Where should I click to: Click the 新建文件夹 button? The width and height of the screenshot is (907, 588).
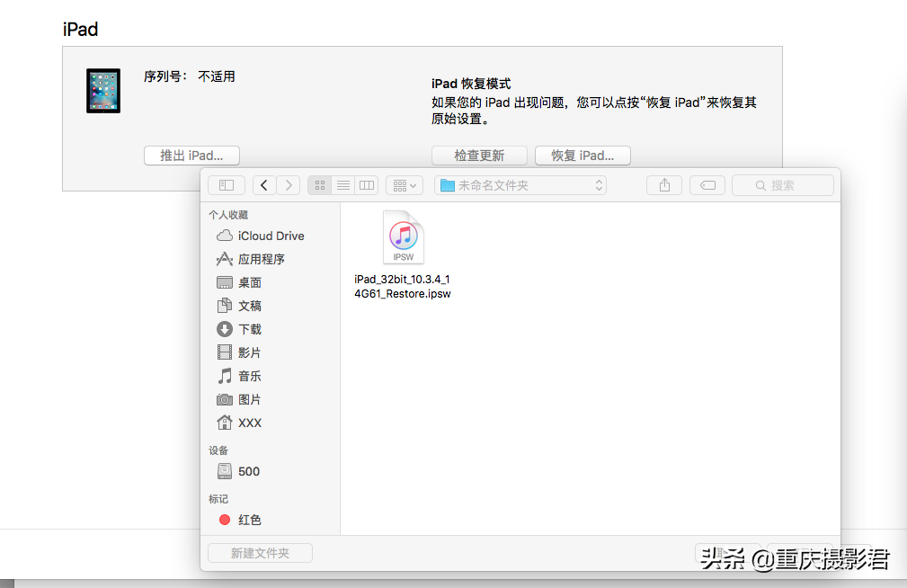point(260,553)
